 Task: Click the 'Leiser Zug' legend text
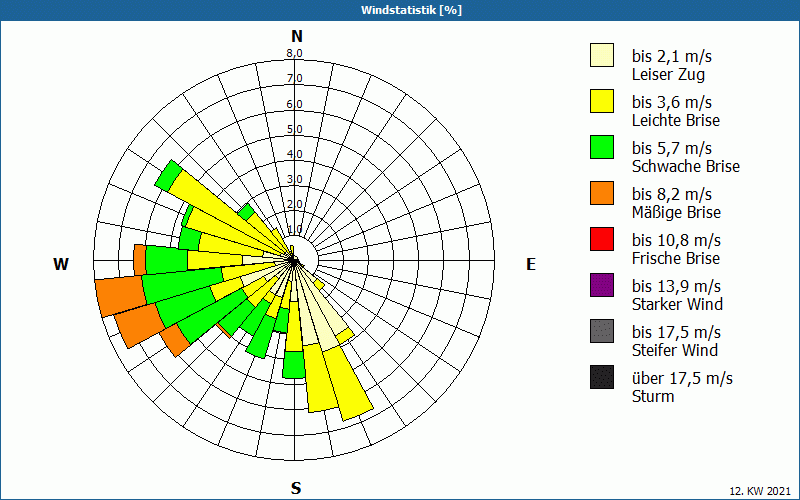tap(668, 74)
